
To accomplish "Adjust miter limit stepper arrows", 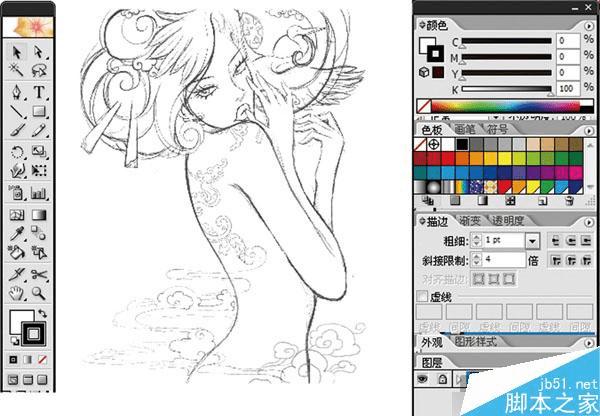I will pos(476,260).
